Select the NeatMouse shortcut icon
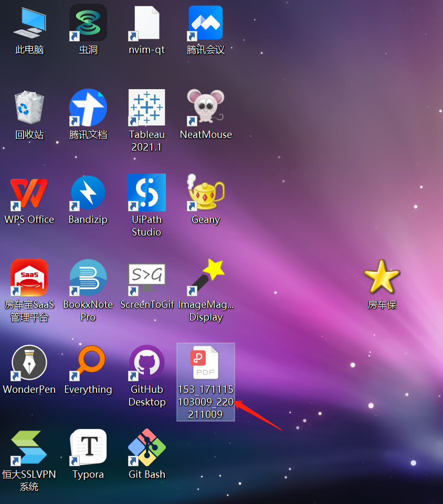443x504 pixels. coord(206,108)
